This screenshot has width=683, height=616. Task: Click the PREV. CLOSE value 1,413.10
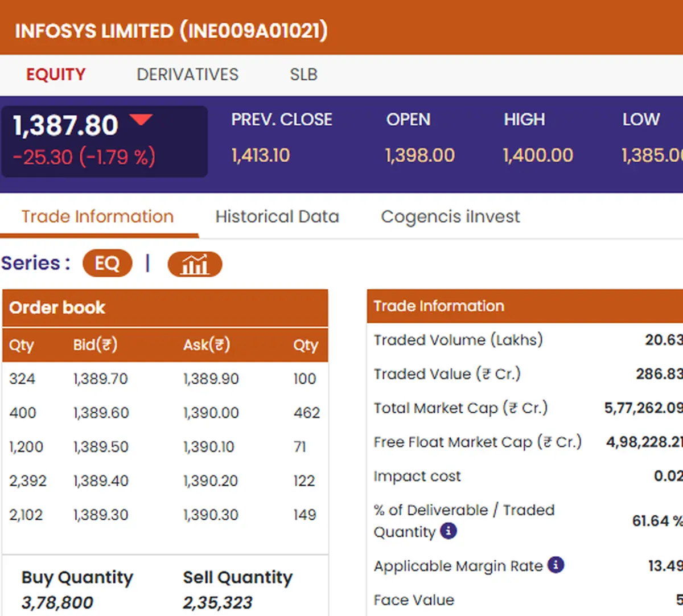point(261,155)
